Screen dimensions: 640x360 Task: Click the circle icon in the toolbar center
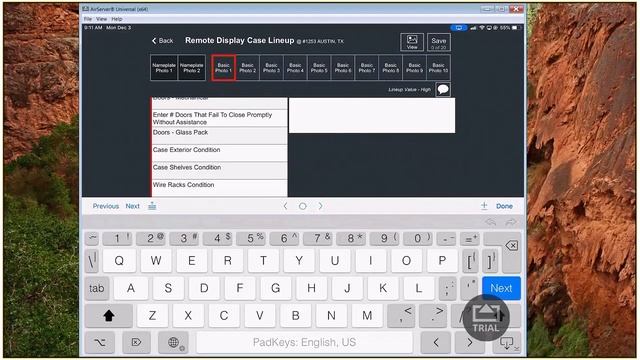tap(302, 206)
